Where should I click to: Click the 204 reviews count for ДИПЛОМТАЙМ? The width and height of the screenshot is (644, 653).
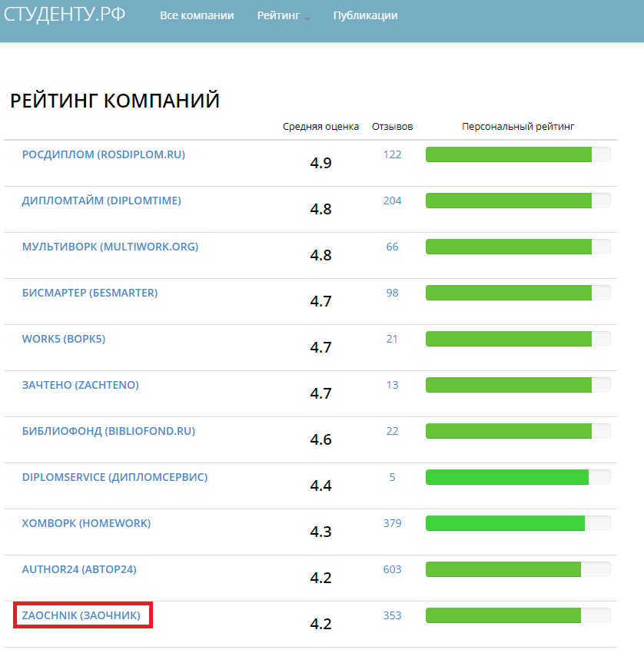(x=392, y=201)
